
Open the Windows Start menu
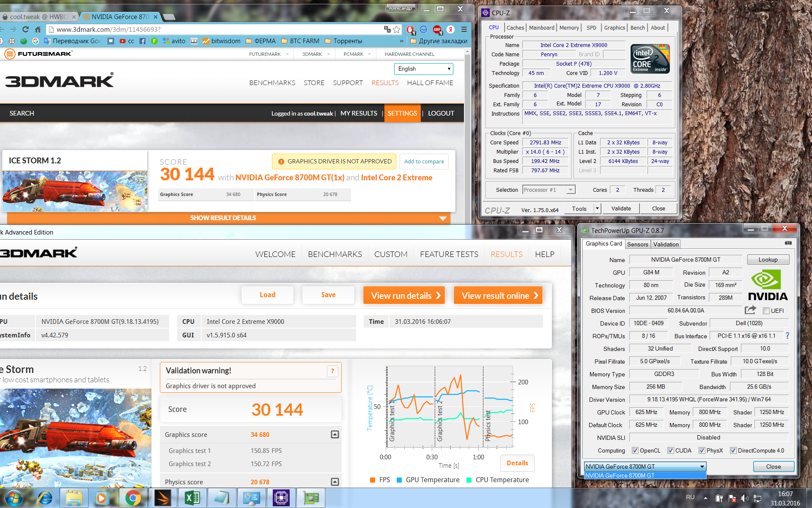[14, 498]
